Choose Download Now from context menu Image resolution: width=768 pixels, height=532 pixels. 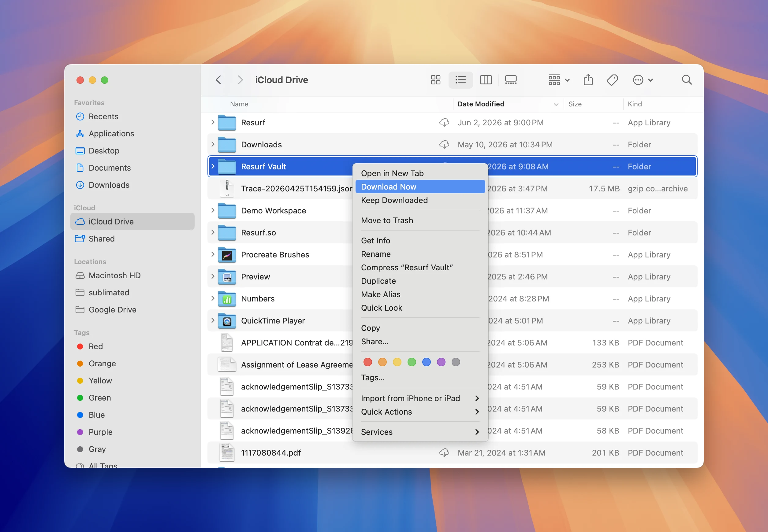pos(420,187)
